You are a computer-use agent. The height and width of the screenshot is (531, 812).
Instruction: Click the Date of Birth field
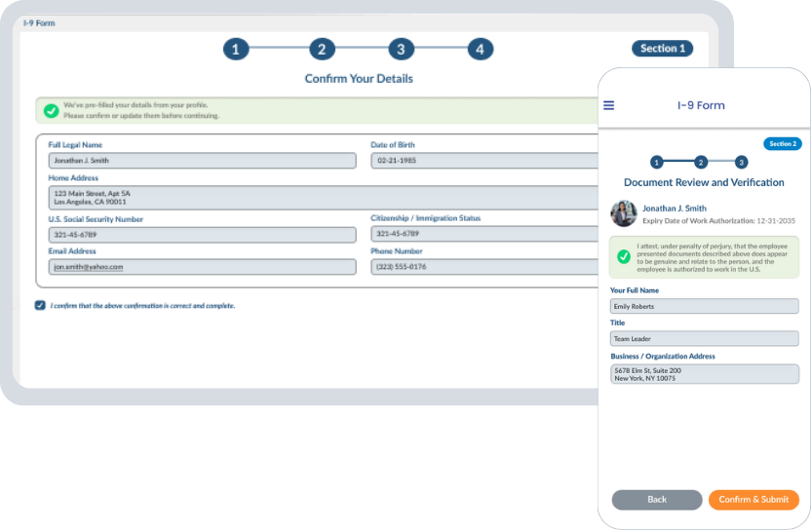484,161
